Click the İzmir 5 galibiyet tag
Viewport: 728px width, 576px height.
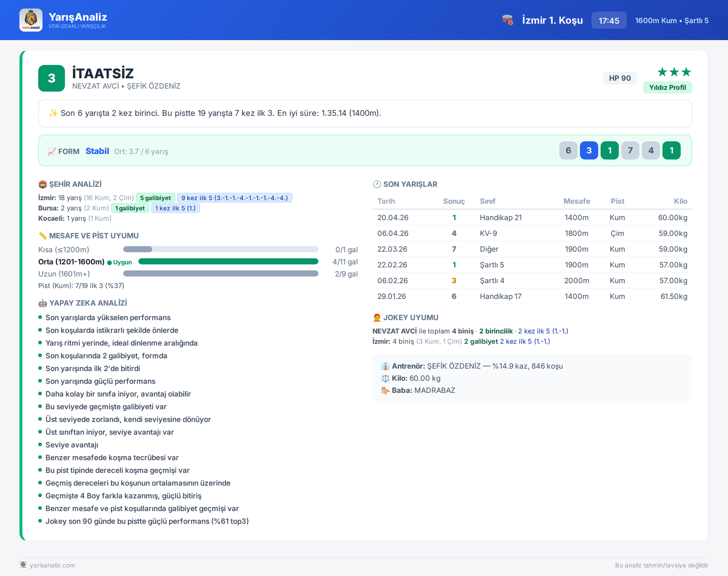(156, 198)
